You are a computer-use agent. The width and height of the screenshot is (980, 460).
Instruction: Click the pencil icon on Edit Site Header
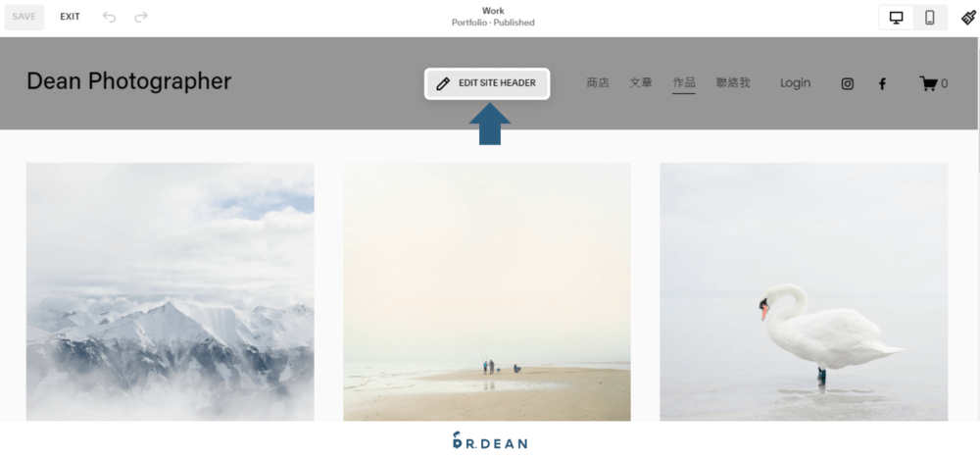[x=443, y=83]
